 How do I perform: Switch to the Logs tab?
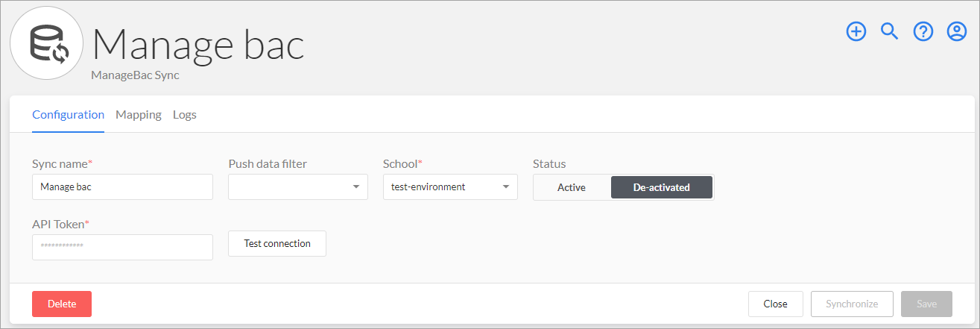point(185,115)
